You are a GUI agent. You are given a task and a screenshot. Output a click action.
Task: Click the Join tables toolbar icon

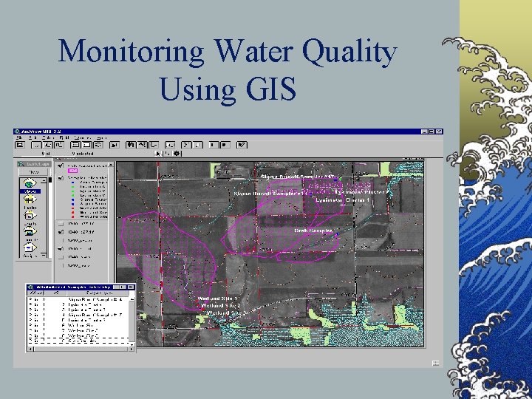pos(170,145)
